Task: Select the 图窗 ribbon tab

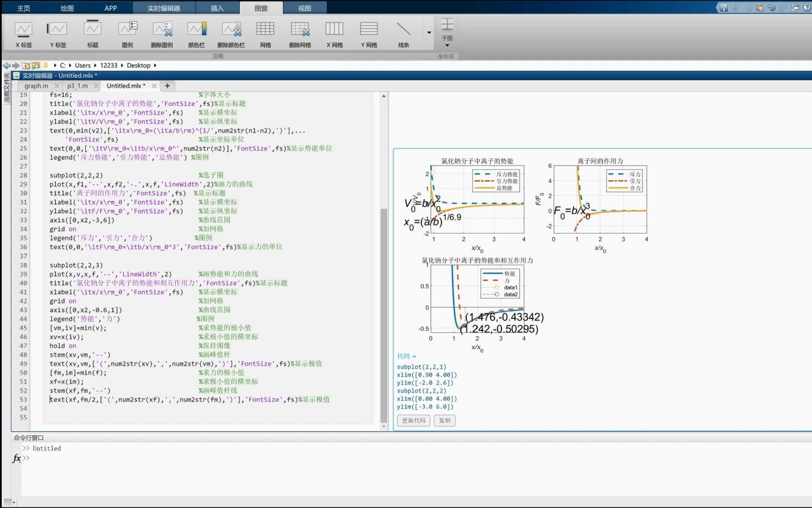Action: click(261, 8)
